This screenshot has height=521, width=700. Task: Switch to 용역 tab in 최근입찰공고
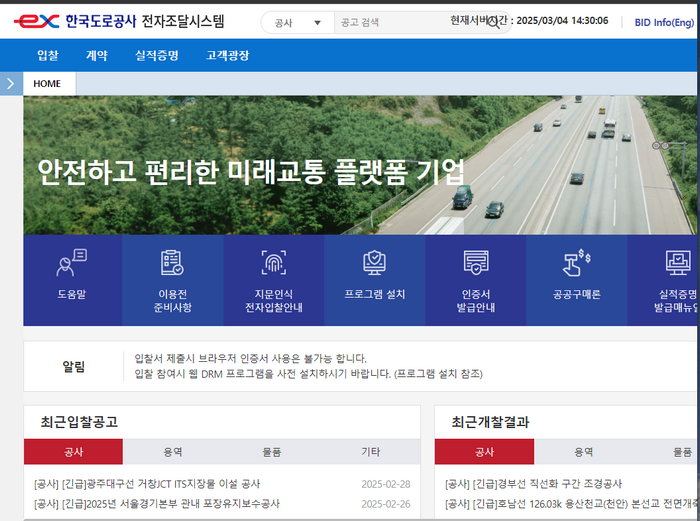(172, 452)
